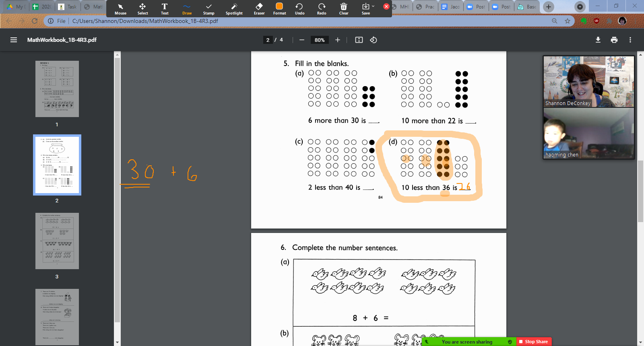Pick the Draw tool

187,9
